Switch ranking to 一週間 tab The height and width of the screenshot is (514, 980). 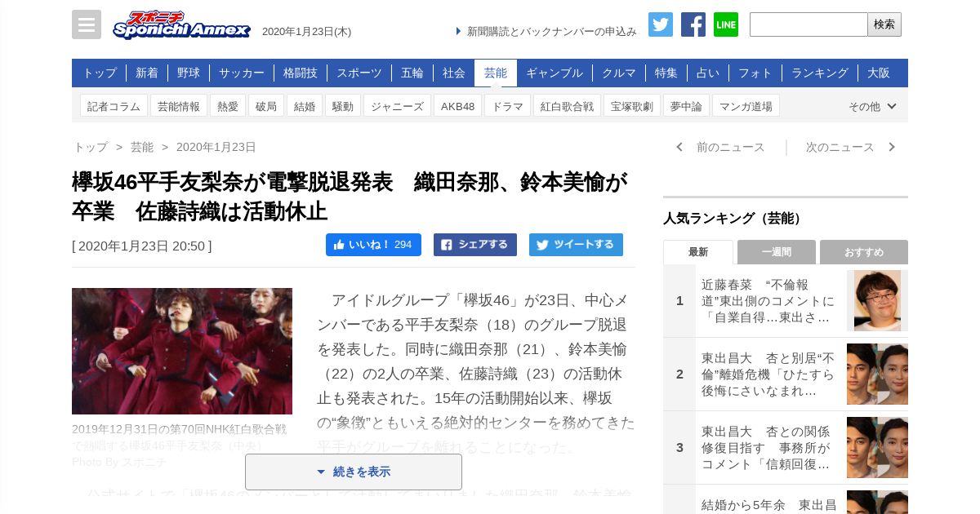tap(777, 252)
